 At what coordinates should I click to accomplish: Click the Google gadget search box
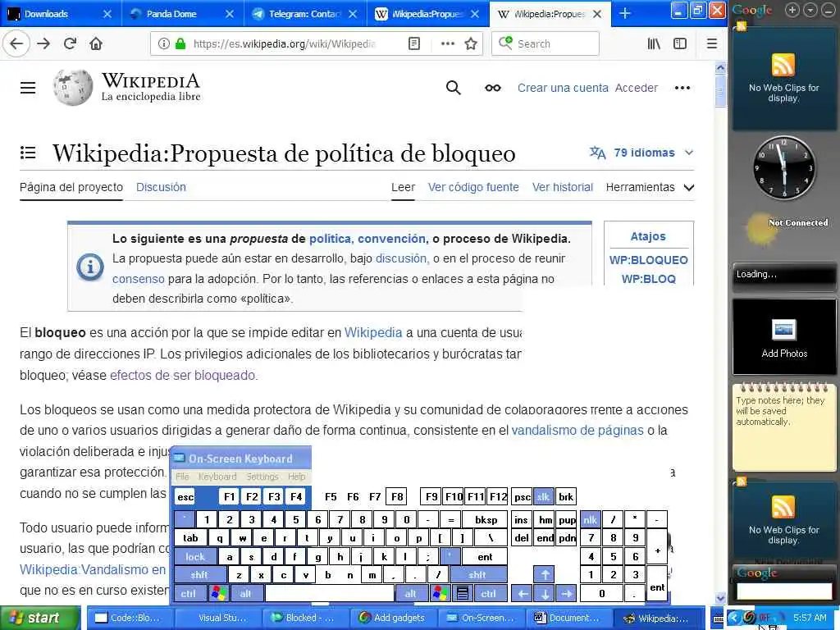[x=783, y=591]
